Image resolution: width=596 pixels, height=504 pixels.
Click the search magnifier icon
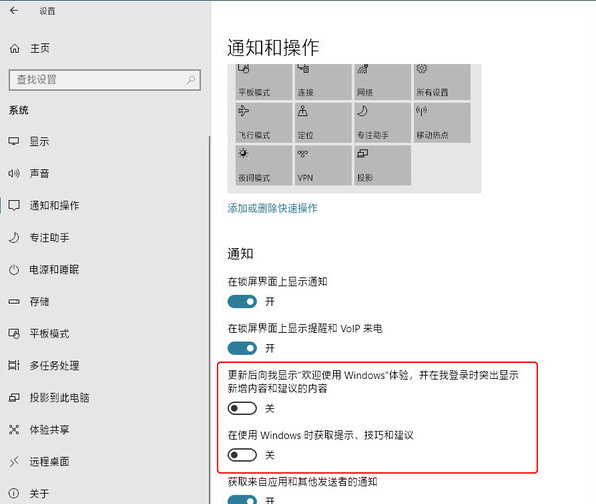pos(191,80)
